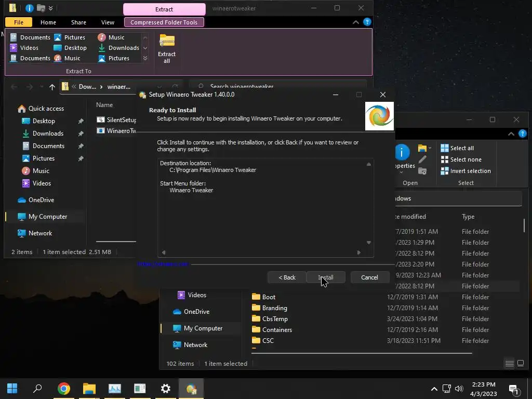
Task: Click the Properties quick access toolbar icon
Action: [x=30, y=8]
